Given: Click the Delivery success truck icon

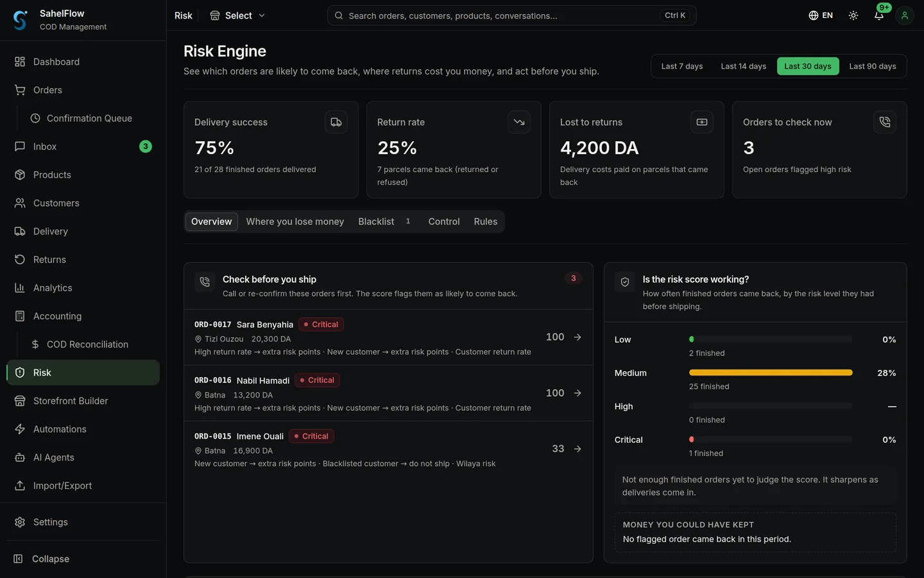Looking at the screenshot, I should pyautogui.click(x=336, y=122).
